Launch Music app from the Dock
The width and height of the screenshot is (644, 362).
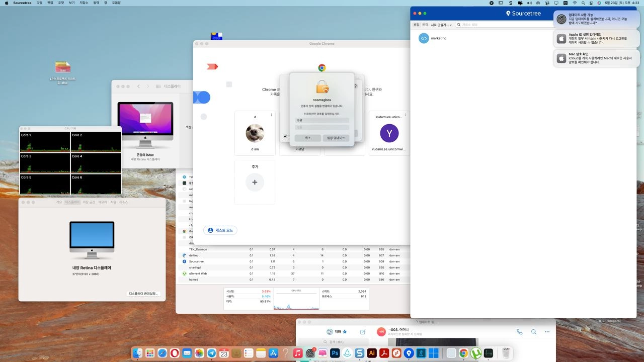pyautogui.click(x=298, y=353)
